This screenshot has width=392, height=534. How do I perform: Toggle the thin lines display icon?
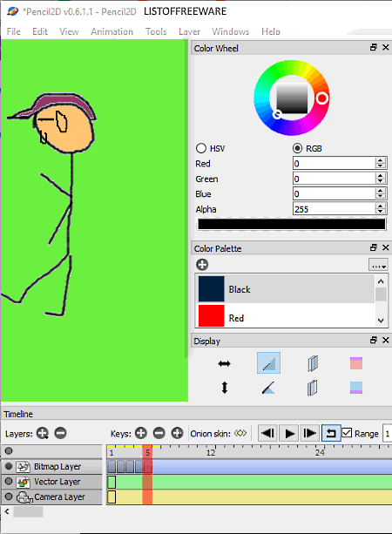point(268,363)
